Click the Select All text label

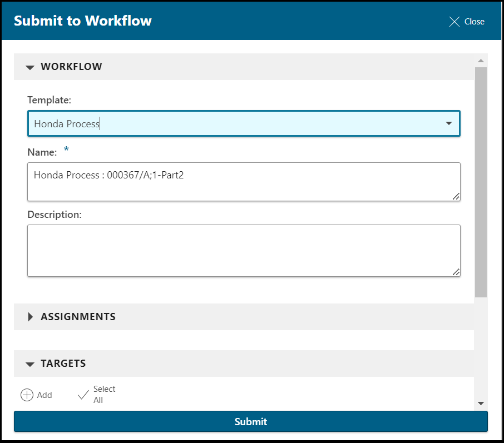click(x=104, y=395)
